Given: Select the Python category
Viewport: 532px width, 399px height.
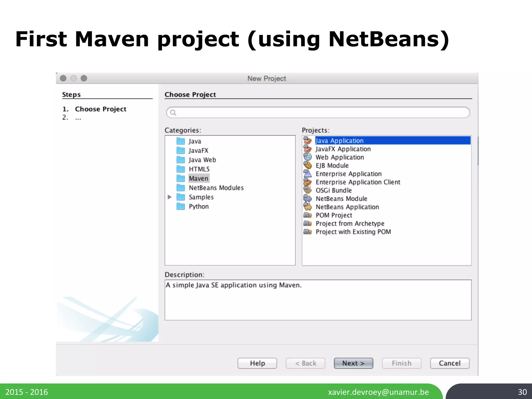Looking at the screenshot, I should [199, 207].
